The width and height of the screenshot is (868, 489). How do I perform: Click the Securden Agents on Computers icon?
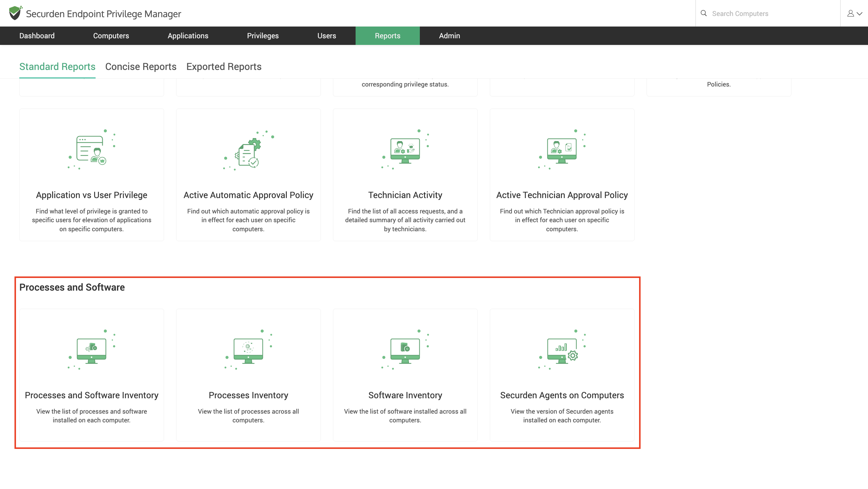pyautogui.click(x=562, y=350)
